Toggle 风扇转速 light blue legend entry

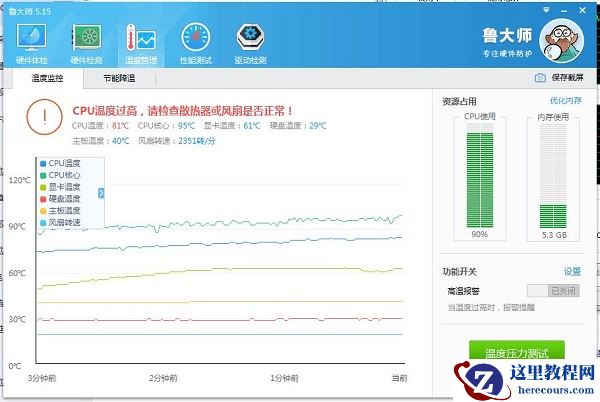[x=60, y=222]
